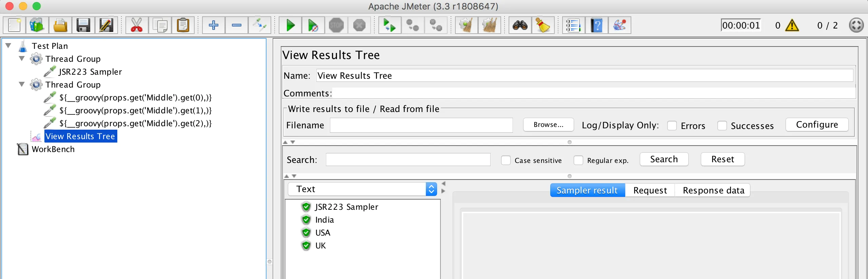Viewport: 868px width, 279px height.
Task: Click the Filename input field
Action: coord(421,125)
